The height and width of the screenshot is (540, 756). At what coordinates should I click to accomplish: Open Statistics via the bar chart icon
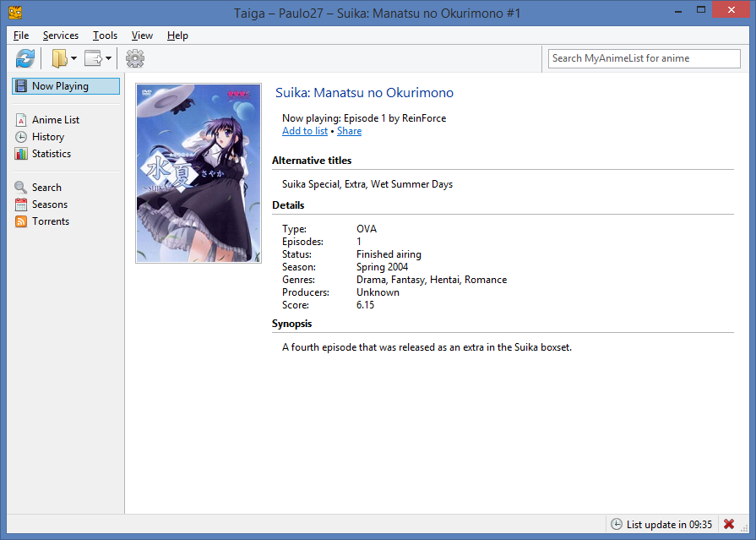tap(21, 154)
